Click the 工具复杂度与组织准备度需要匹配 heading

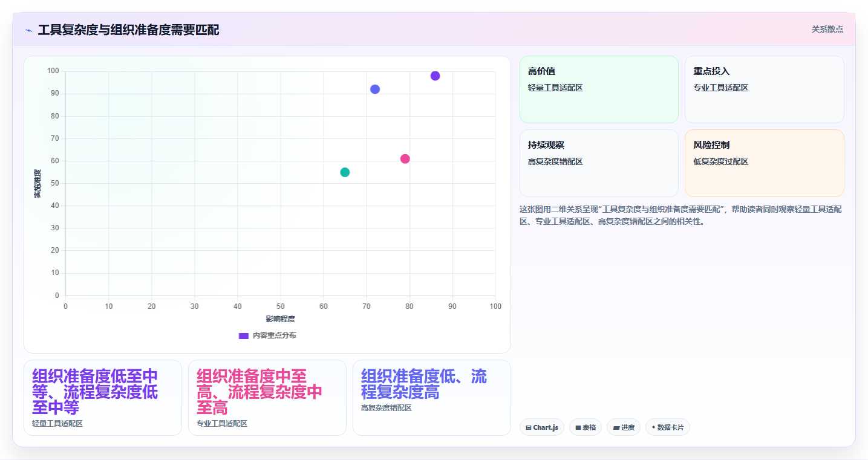tap(128, 30)
